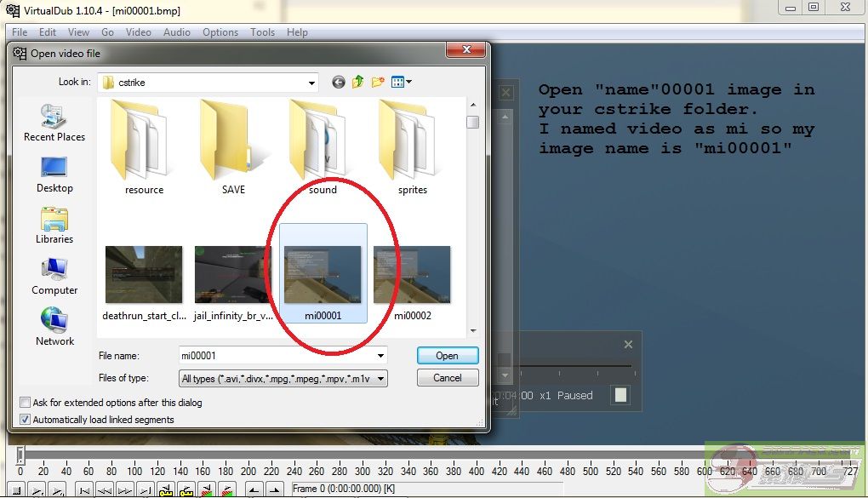This screenshot has width=868, height=498.
Task: Open Recent Places in the sidebar
Action: (54, 123)
